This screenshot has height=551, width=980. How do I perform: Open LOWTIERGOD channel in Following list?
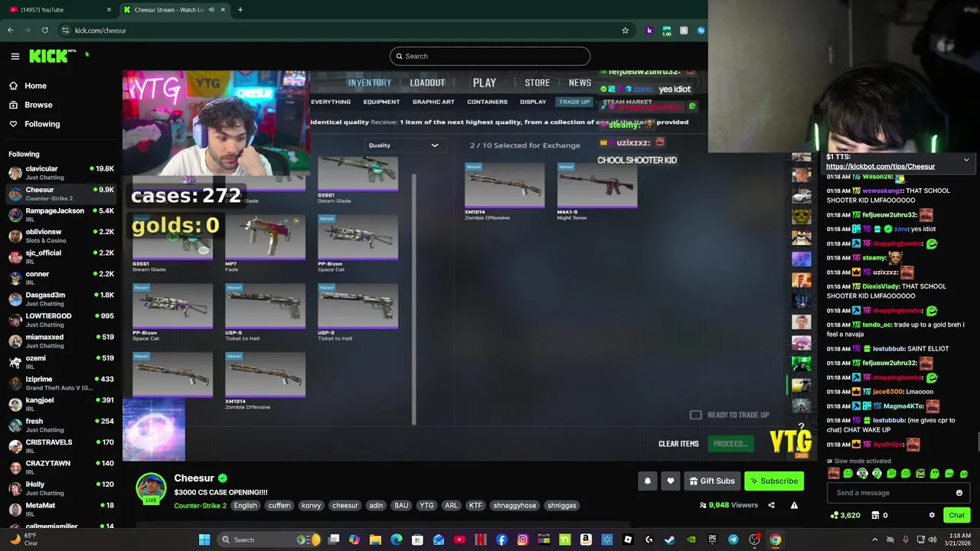click(60, 320)
